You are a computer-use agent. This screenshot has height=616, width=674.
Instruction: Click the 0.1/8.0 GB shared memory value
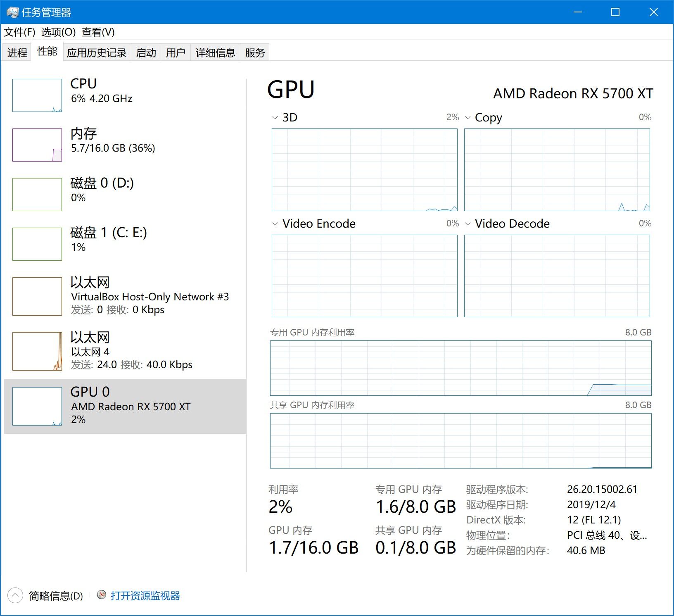[416, 548]
